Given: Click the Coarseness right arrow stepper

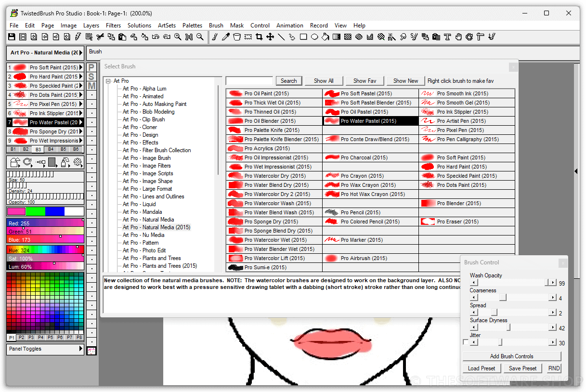Looking at the screenshot, I should pyautogui.click(x=553, y=298).
